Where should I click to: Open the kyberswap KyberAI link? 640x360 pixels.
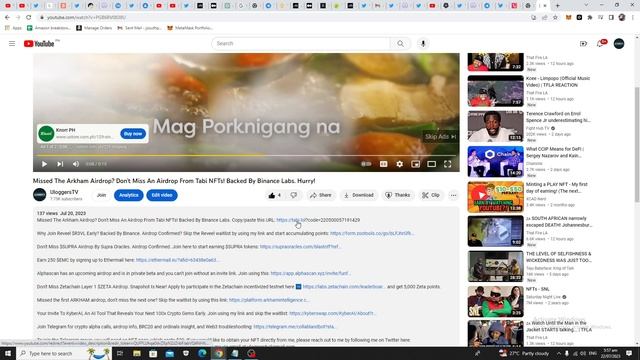pos(332,313)
